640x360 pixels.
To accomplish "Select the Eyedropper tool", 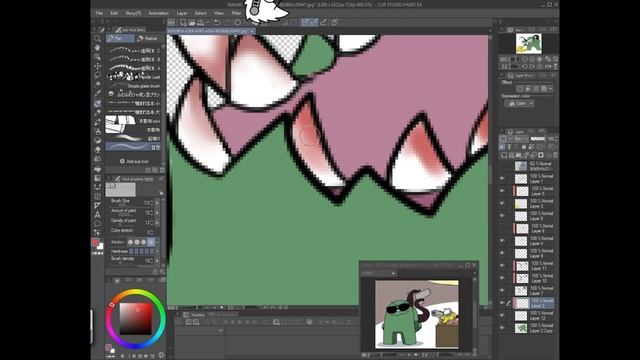I will (x=97, y=93).
